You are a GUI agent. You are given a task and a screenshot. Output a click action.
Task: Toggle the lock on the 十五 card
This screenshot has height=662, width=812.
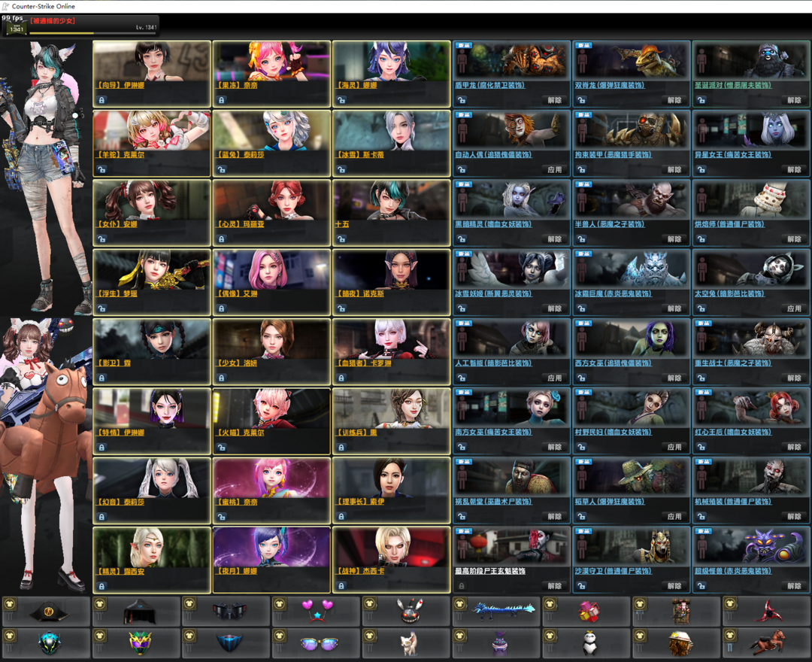click(x=341, y=238)
